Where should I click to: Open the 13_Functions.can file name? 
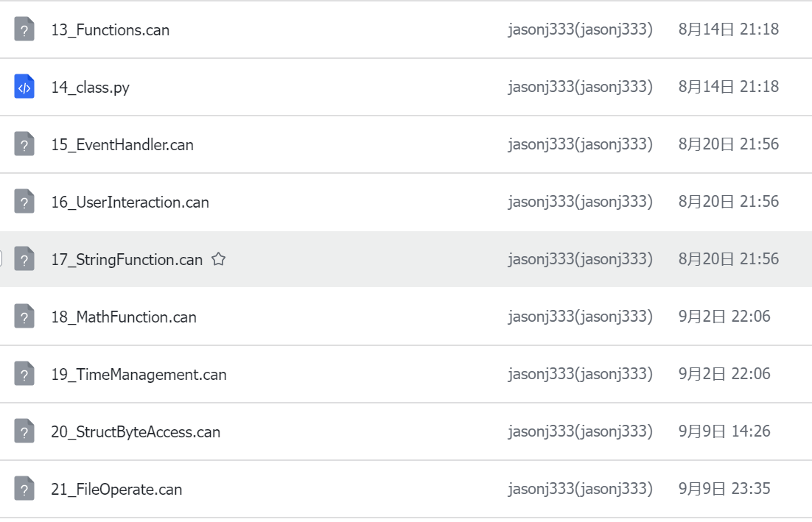110,30
